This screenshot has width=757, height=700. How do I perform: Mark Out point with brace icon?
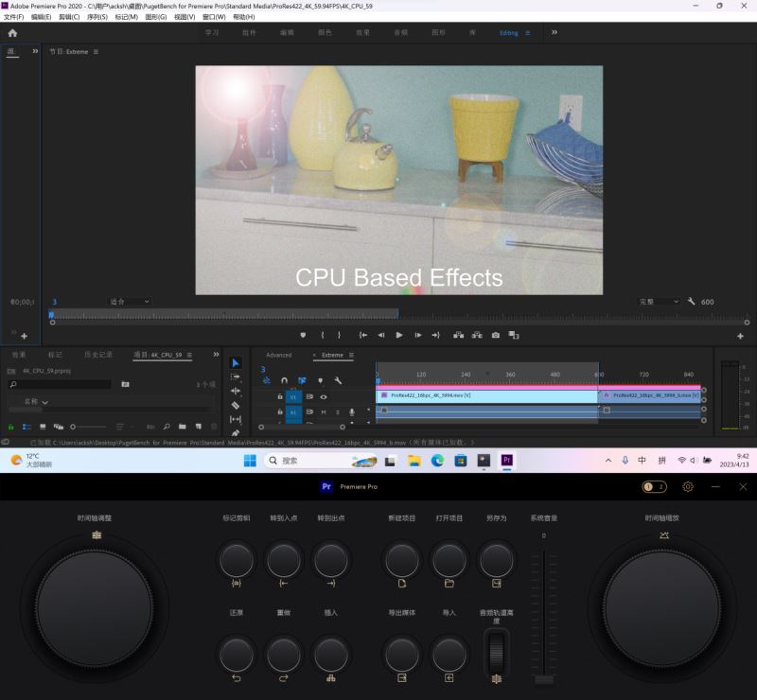pyautogui.click(x=339, y=335)
